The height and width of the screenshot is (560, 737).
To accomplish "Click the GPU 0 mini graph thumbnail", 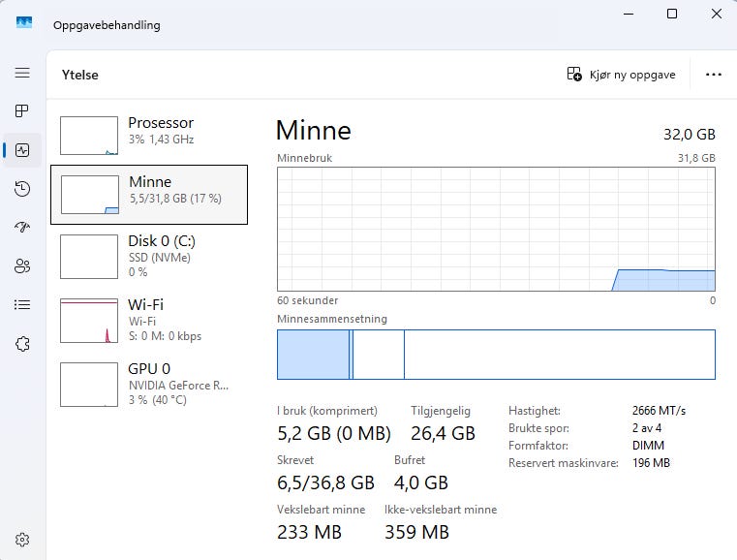I will tap(89, 385).
